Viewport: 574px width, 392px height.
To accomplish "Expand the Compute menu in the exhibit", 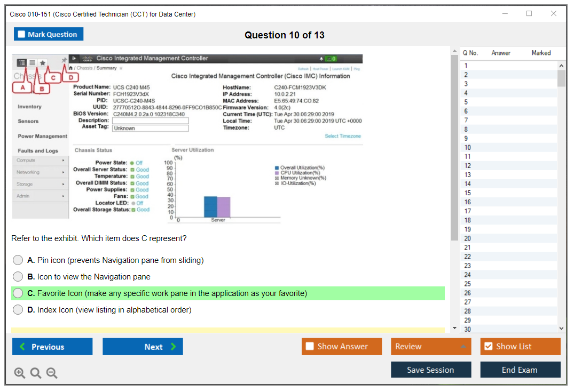I will (40, 160).
